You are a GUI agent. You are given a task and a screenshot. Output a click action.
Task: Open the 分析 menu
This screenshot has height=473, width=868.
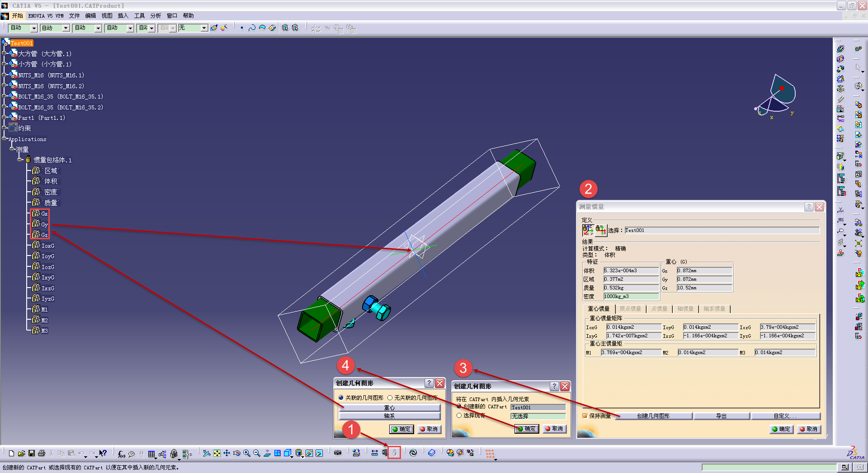click(156, 16)
